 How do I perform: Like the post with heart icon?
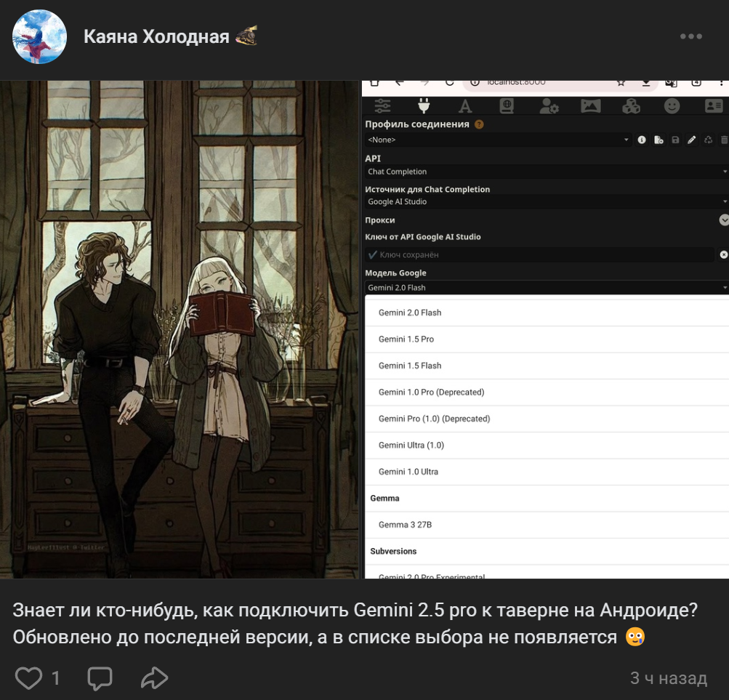tap(29, 677)
